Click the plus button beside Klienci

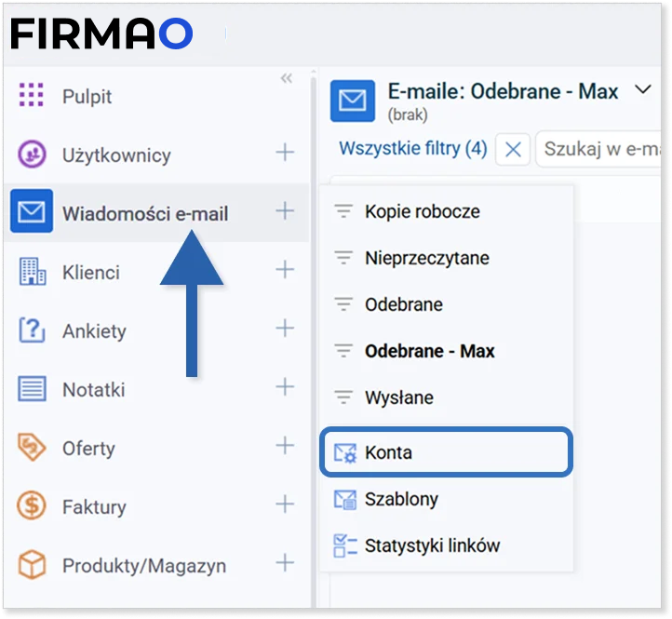click(x=285, y=271)
